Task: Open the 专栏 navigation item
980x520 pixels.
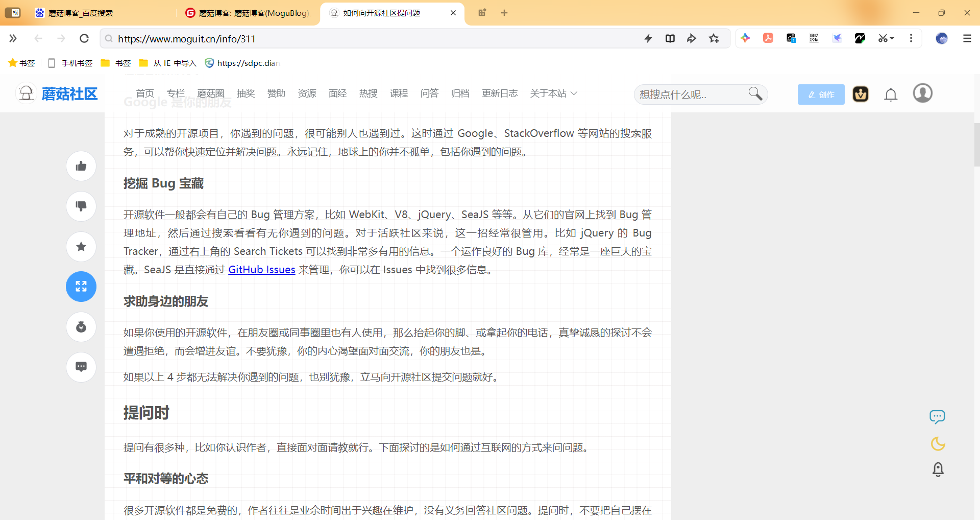Action: tap(176, 93)
